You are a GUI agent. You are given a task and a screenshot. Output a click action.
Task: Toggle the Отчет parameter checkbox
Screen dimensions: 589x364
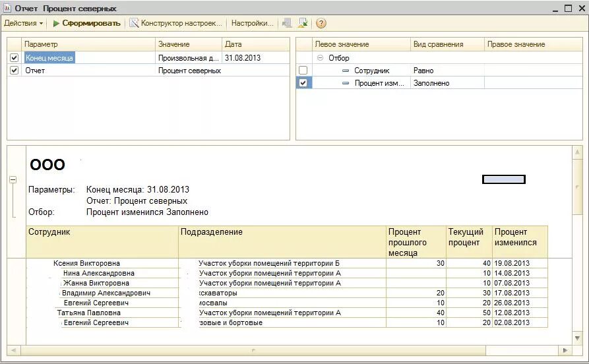[14, 71]
